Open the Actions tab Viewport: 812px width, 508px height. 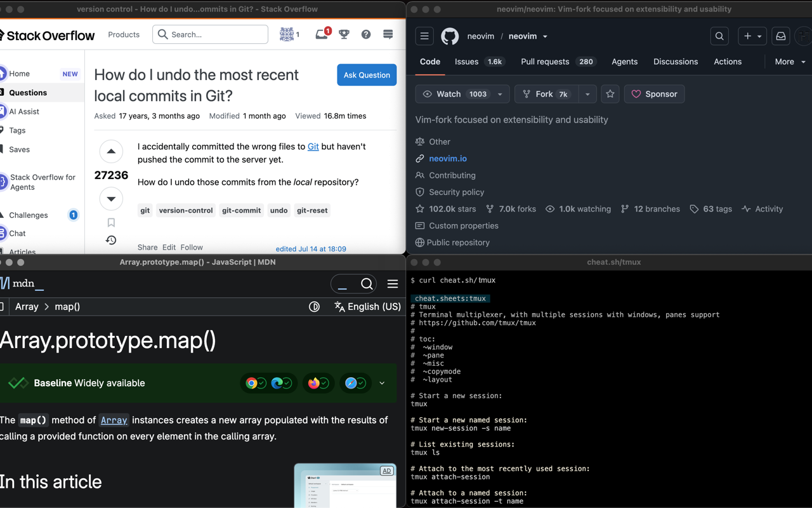click(728, 62)
